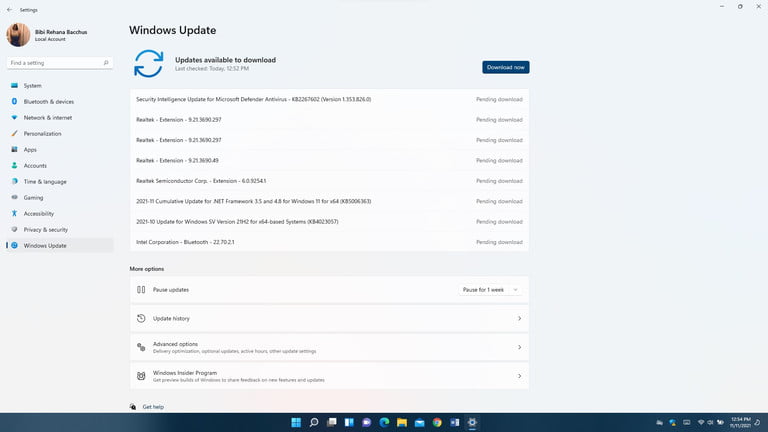Click the blue update sync arrows icon
The width and height of the screenshot is (768, 432).
click(148, 64)
